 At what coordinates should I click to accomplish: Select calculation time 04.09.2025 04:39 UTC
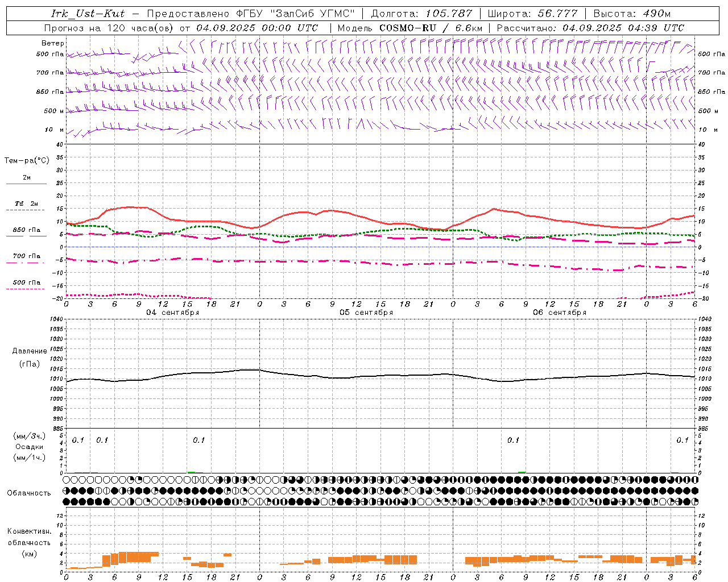click(623, 28)
